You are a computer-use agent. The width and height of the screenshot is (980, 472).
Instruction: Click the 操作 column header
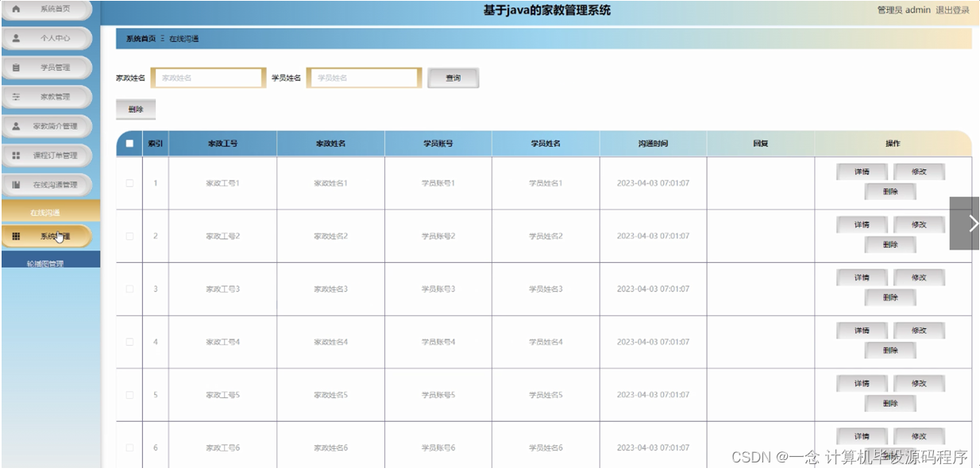(x=893, y=144)
